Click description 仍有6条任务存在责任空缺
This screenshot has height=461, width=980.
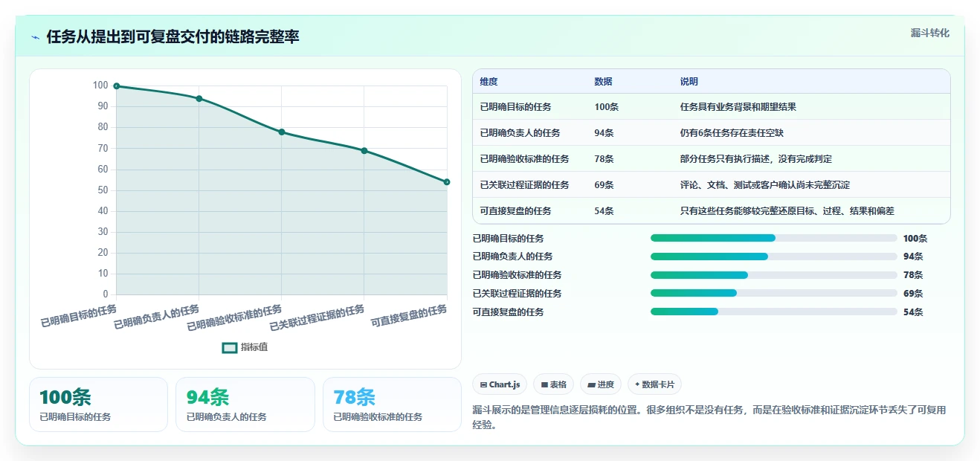732,133
